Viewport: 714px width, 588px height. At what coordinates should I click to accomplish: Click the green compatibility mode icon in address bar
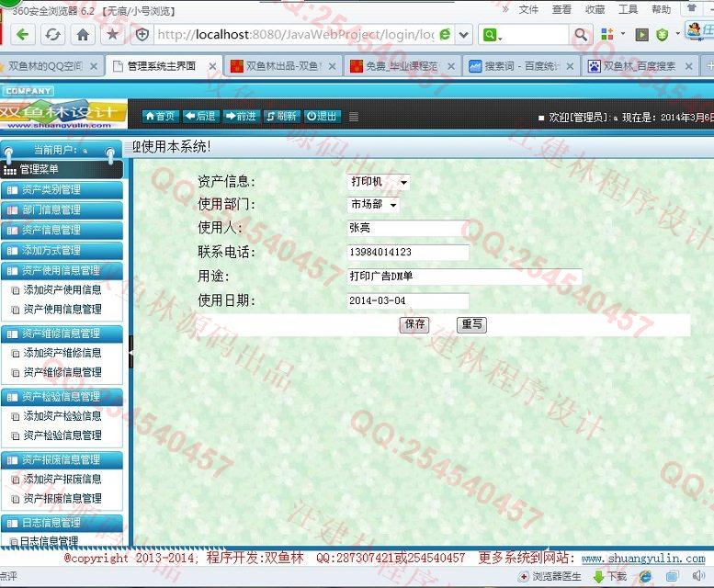tap(445, 35)
